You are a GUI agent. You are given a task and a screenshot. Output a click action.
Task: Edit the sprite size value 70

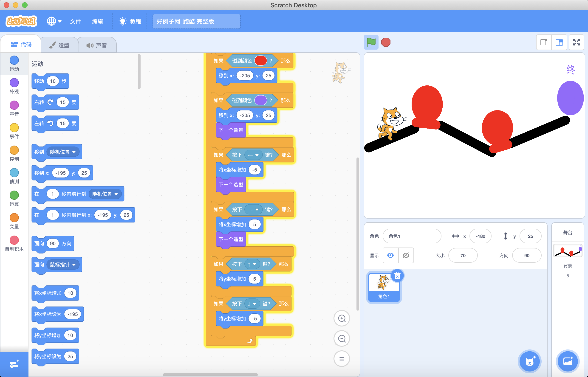[x=463, y=255]
